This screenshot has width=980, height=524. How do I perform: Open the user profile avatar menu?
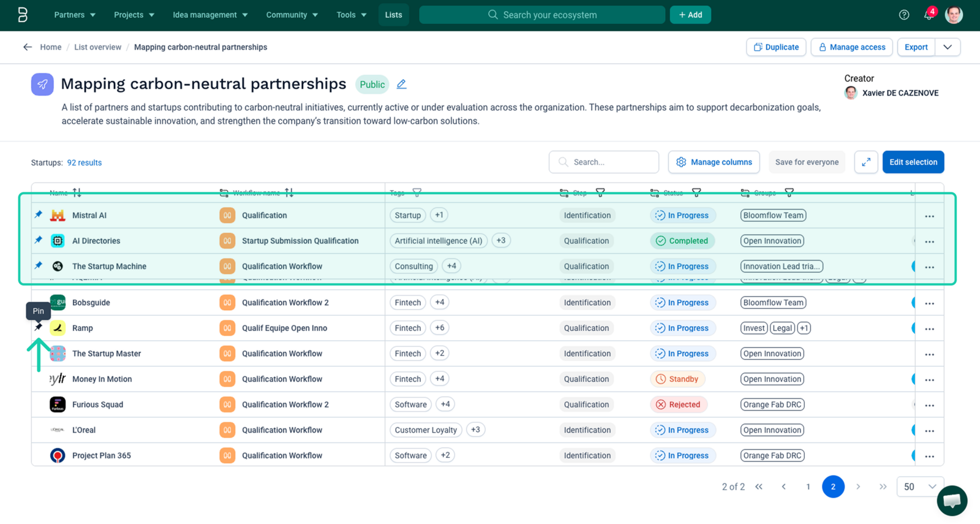[954, 15]
